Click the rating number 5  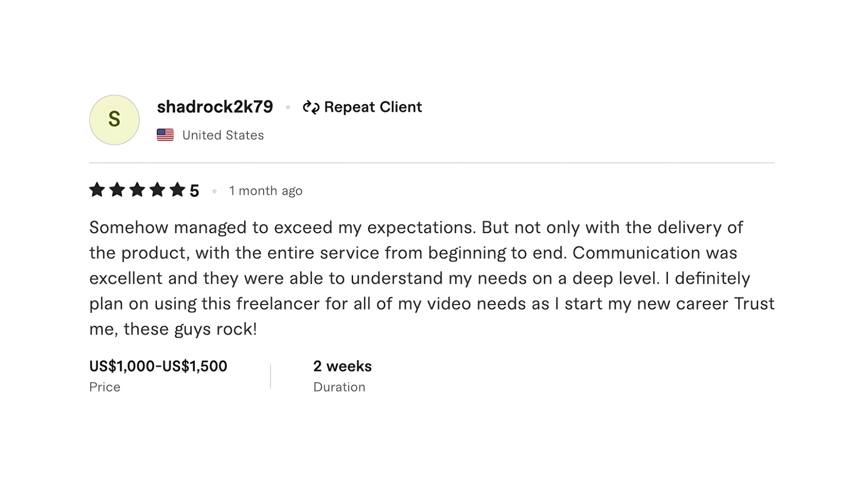tap(194, 191)
